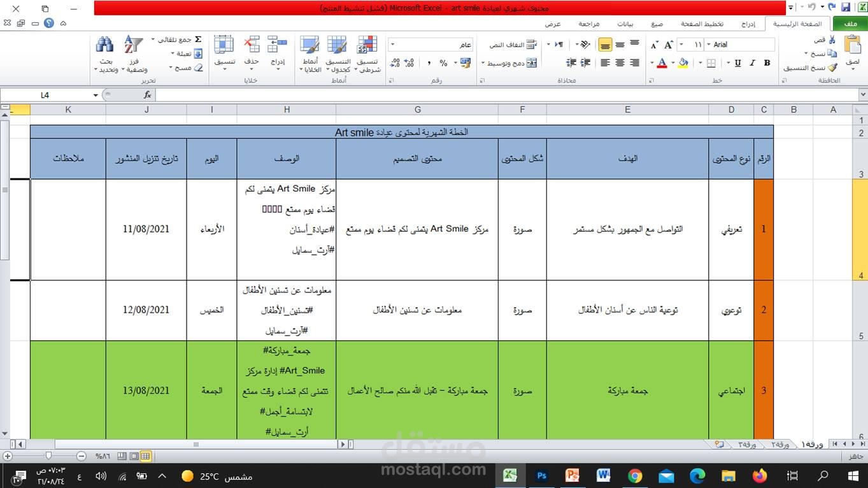Click the percent style icon

point(444,63)
